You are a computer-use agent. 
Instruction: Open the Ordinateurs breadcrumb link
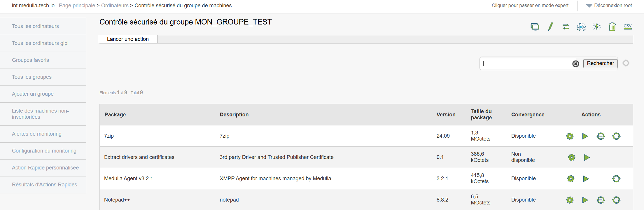pos(115,6)
